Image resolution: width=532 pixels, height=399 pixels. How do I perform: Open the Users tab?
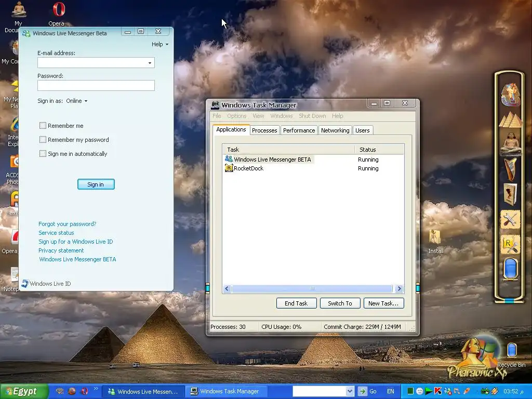362,130
